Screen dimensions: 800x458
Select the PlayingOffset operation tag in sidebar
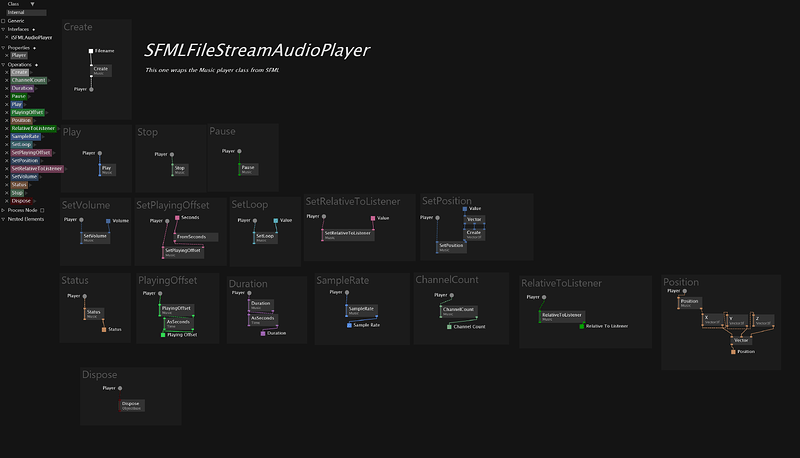click(28, 112)
